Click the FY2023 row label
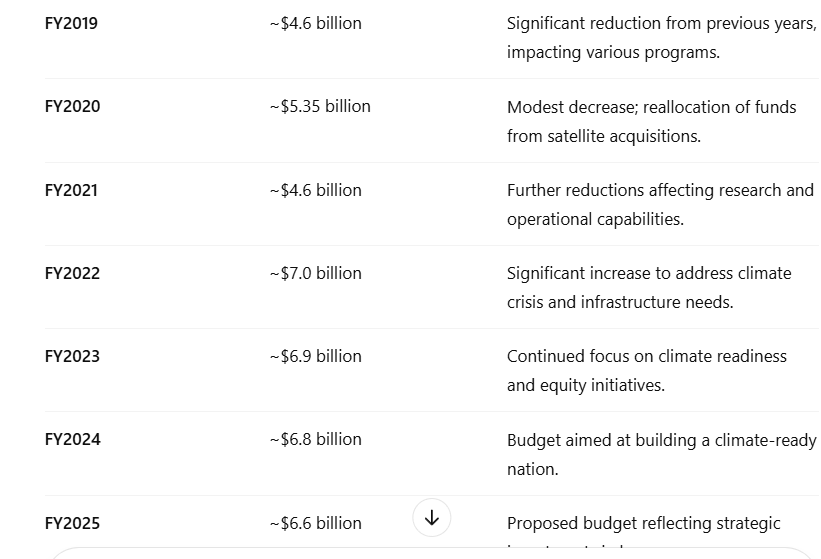 pos(72,356)
